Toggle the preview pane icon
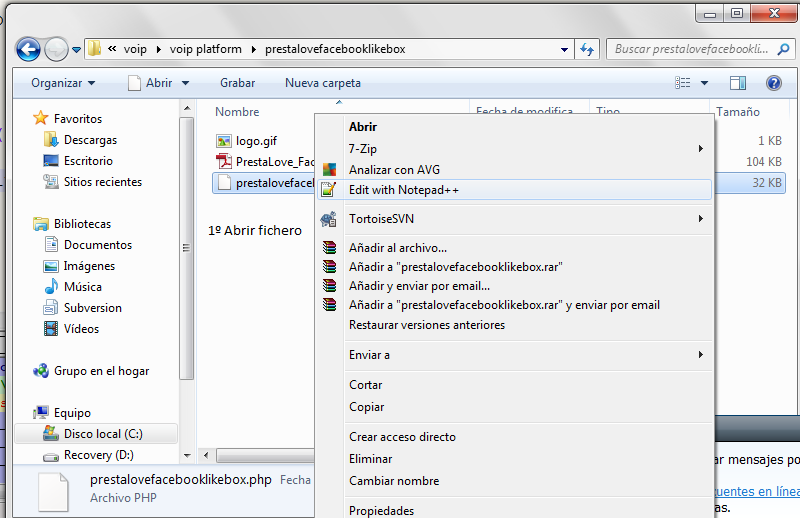 click(x=738, y=83)
